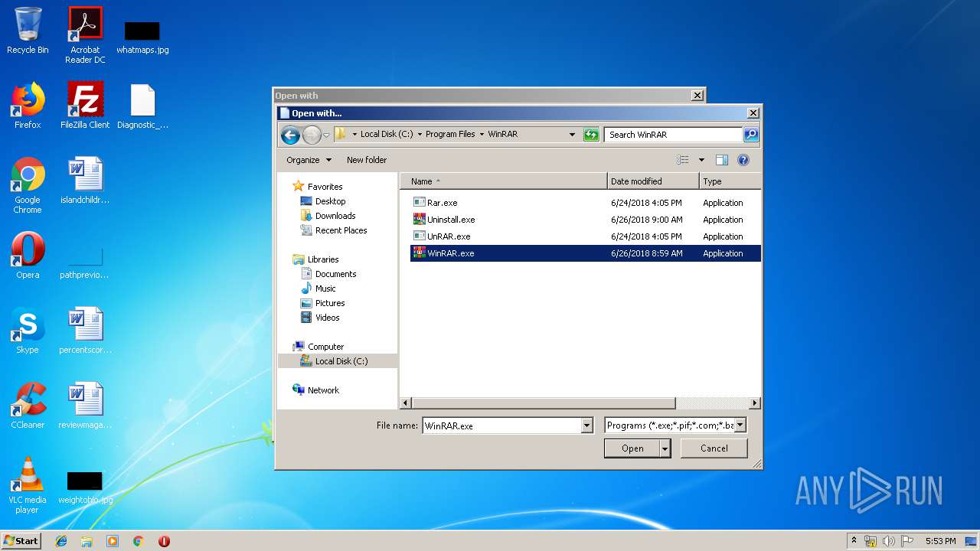Click the Back navigation arrow
Viewport: 980px width, 551px height.
coord(290,135)
